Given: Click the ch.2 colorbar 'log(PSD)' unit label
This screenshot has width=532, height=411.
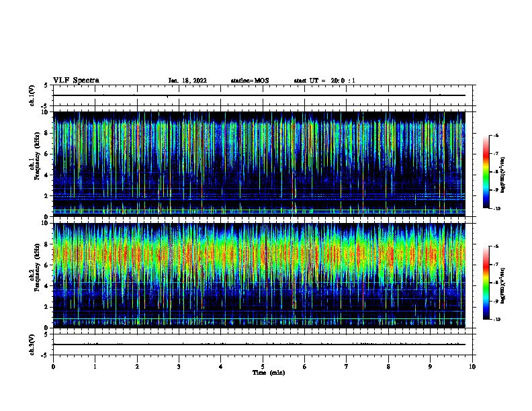Looking at the screenshot, I should (x=503, y=286).
